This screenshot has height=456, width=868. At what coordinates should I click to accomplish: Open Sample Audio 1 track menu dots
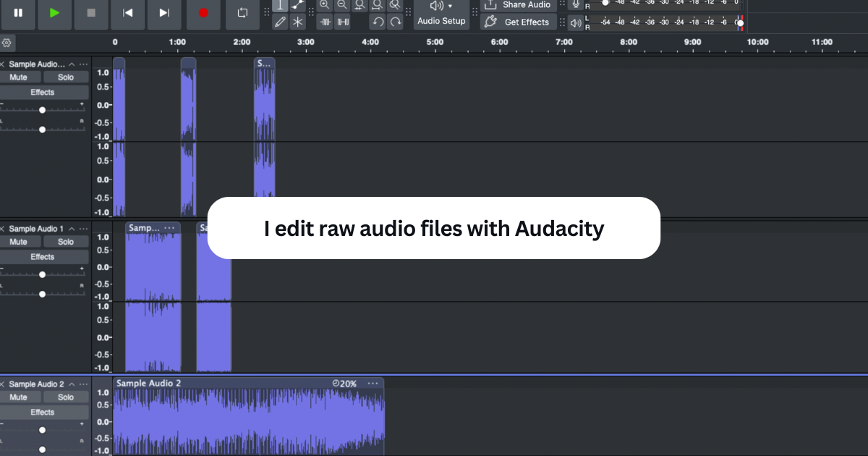pyautogui.click(x=84, y=229)
